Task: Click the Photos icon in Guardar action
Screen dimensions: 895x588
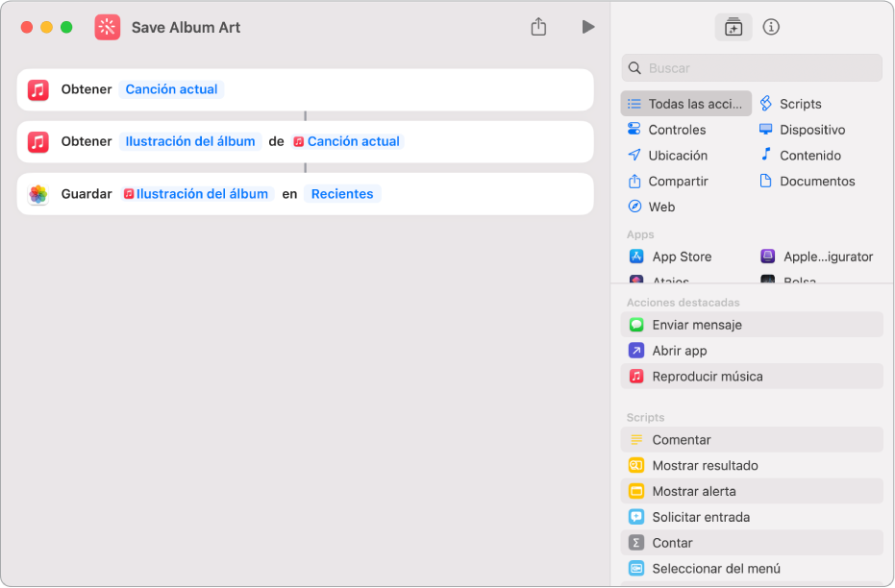Action: [38, 194]
